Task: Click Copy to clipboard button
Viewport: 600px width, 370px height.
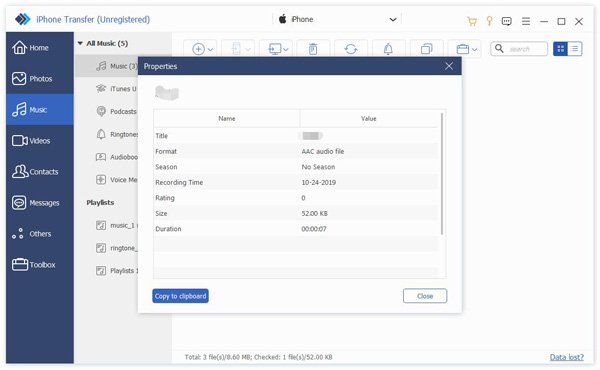Action: point(180,296)
